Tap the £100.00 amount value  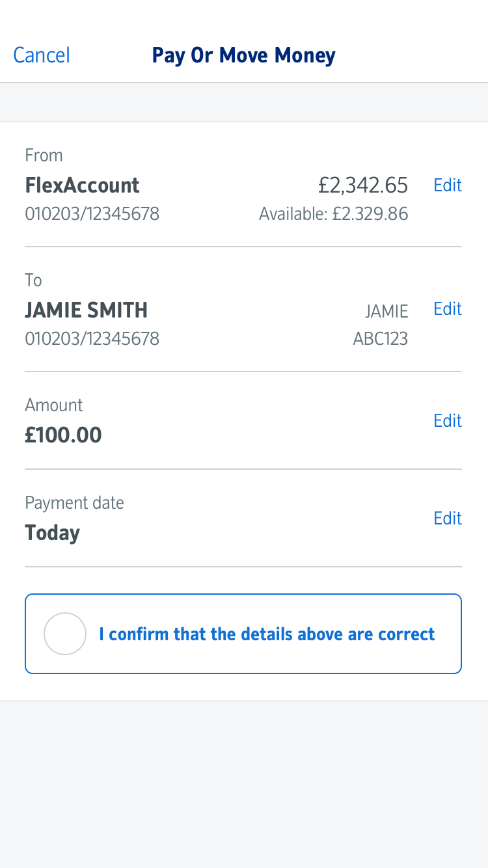pyautogui.click(x=63, y=435)
